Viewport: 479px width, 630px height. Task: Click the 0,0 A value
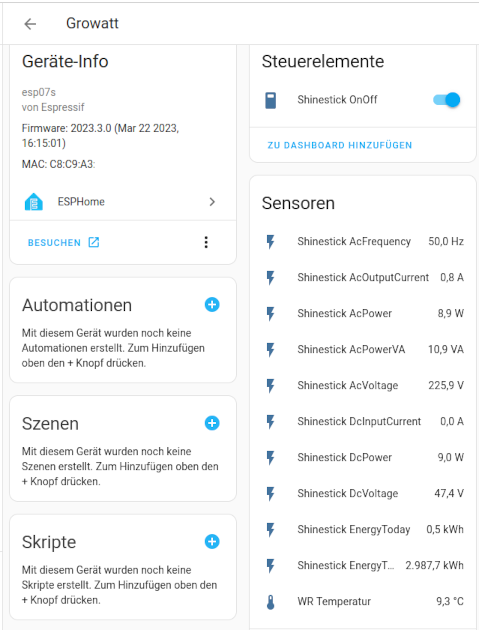coord(452,421)
